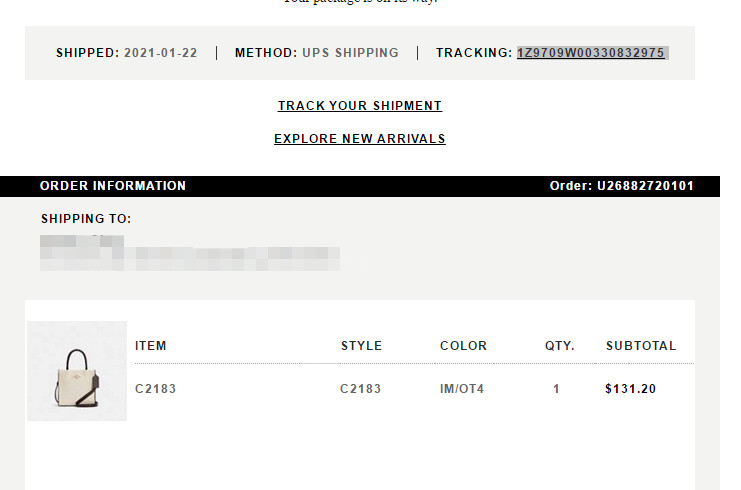Click the SUBTOTAL column header
The image size is (741, 490).
[641, 346]
